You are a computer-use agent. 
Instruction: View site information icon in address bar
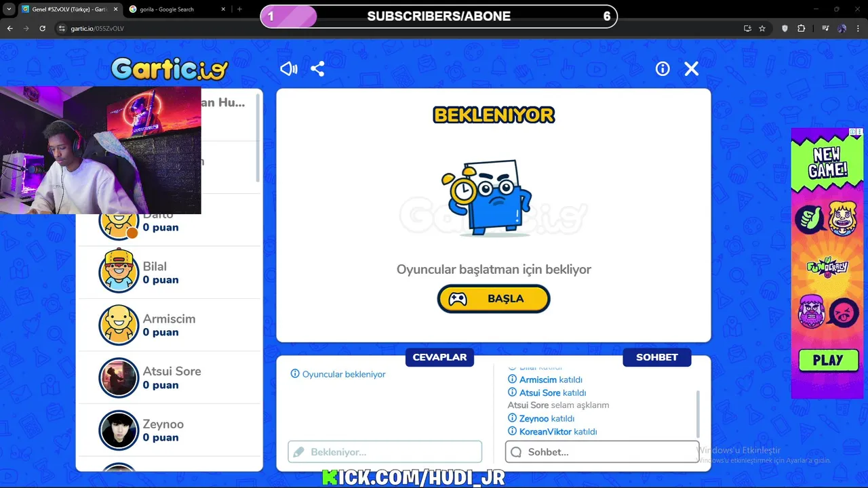tap(62, 28)
